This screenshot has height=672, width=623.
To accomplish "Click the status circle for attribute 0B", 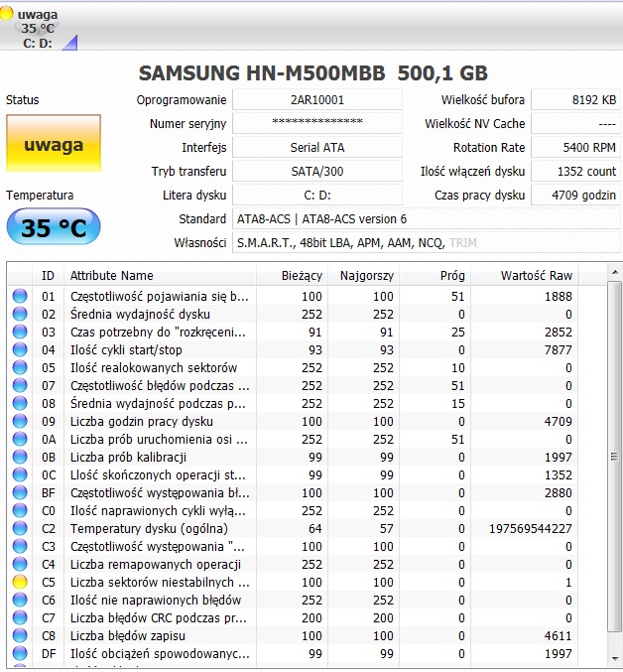I will (x=20, y=457).
